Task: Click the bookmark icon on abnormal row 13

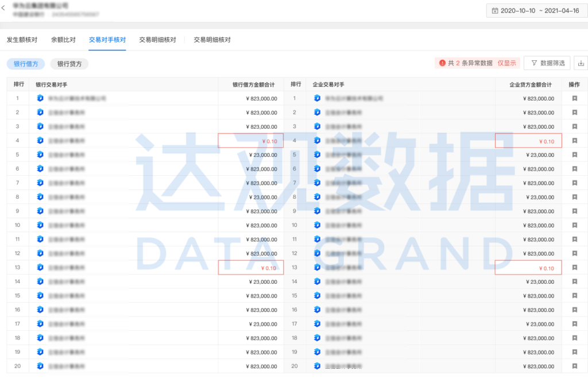Action: [574, 267]
